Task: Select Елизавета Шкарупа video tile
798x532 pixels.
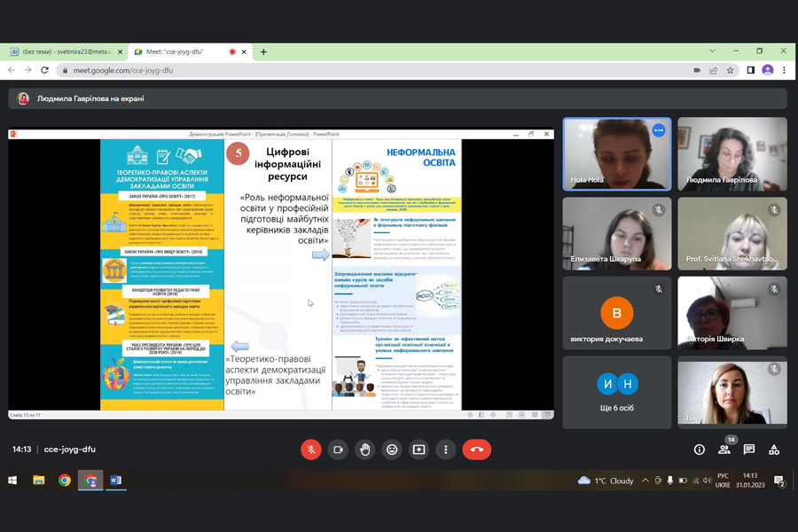Action: coord(617,234)
